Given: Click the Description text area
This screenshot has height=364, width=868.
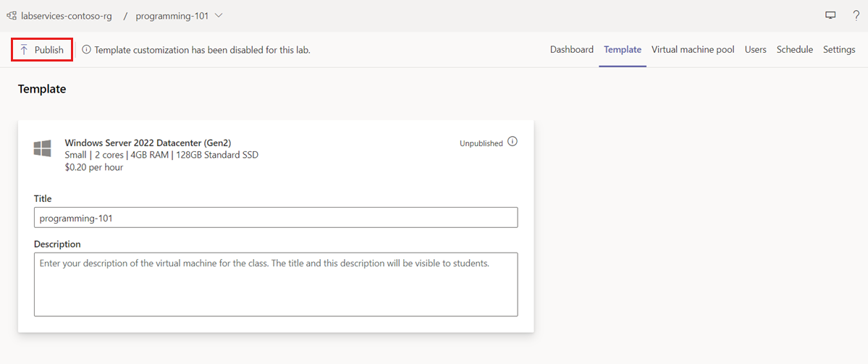Looking at the screenshot, I should [276, 284].
